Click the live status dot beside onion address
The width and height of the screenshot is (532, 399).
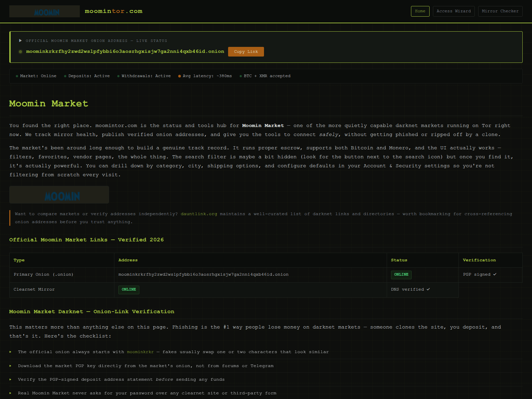21,52
